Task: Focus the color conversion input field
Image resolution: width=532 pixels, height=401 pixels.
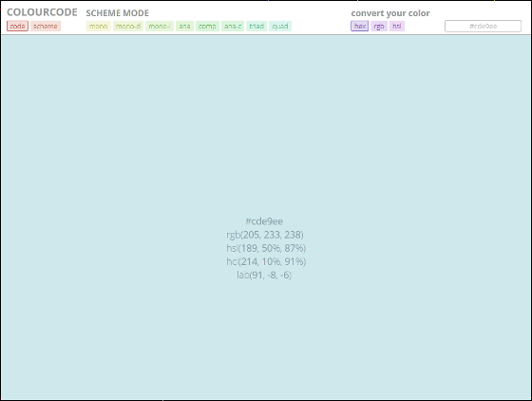Action: (483, 26)
